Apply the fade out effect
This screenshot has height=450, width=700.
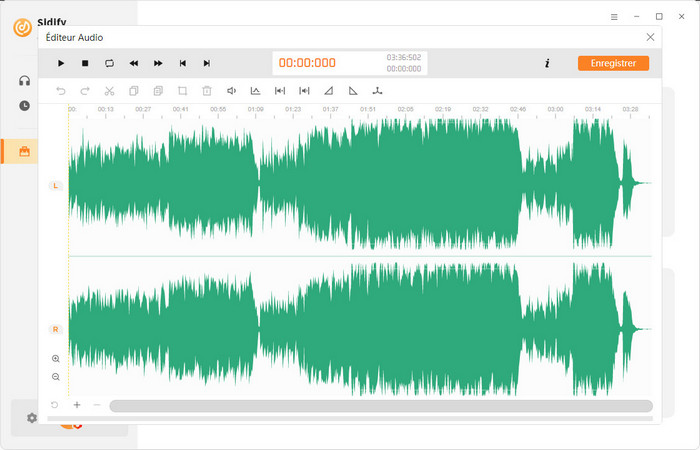pyautogui.click(x=353, y=91)
